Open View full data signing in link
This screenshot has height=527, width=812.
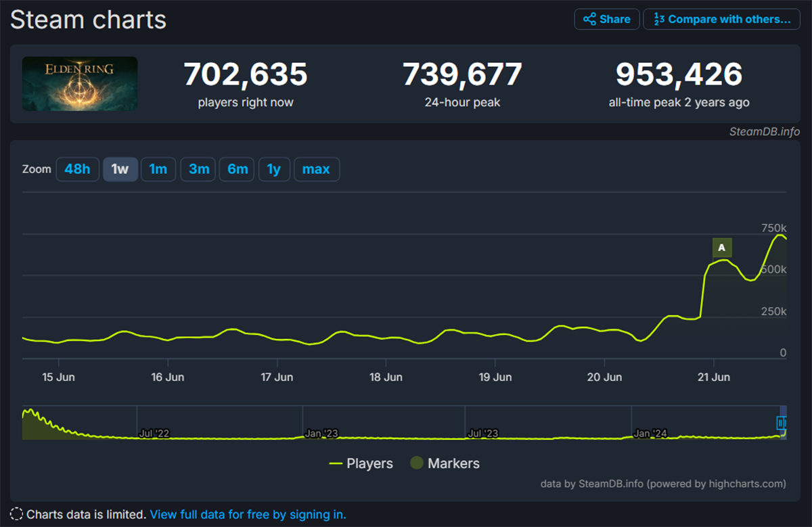(x=248, y=514)
